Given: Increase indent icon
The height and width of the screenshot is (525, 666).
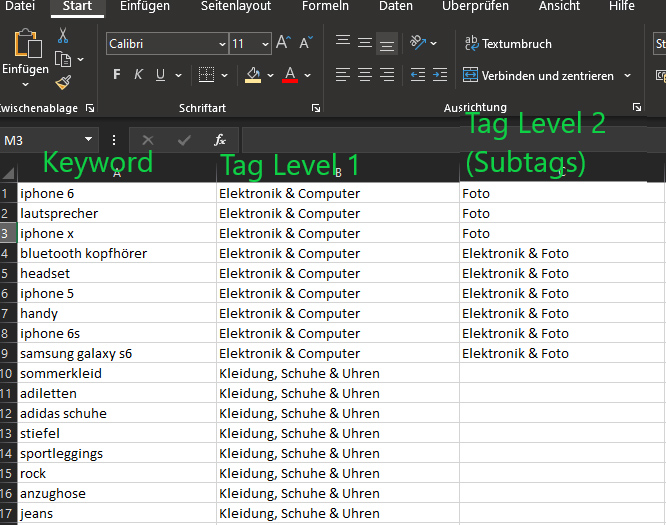Looking at the screenshot, I should click(440, 75).
